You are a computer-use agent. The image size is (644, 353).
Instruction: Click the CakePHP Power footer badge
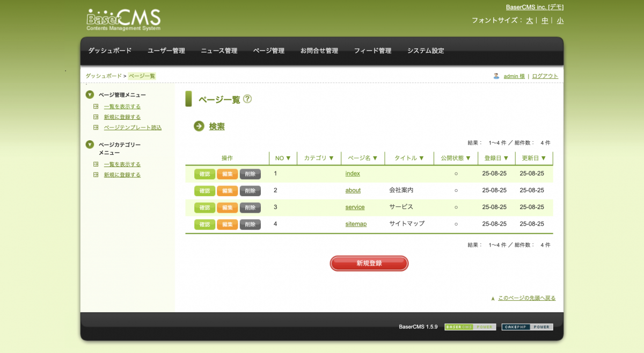527,327
